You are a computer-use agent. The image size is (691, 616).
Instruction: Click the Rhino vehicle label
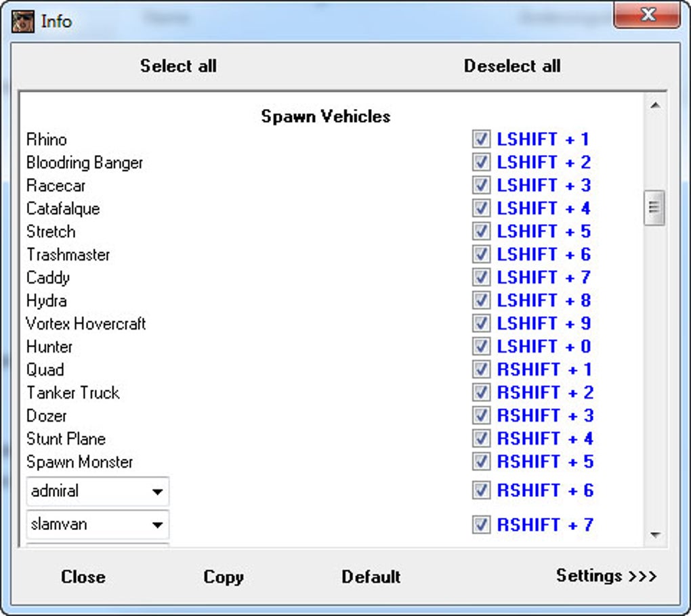(47, 139)
